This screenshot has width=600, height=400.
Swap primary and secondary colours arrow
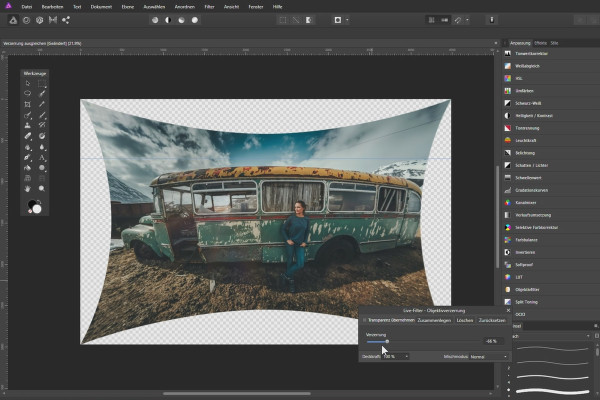click(x=39, y=202)
